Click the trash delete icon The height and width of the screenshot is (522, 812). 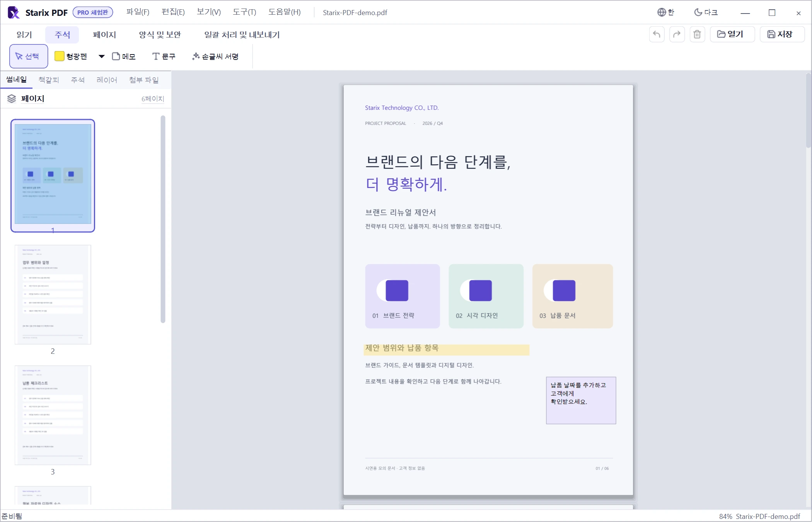tap(697, 34)
